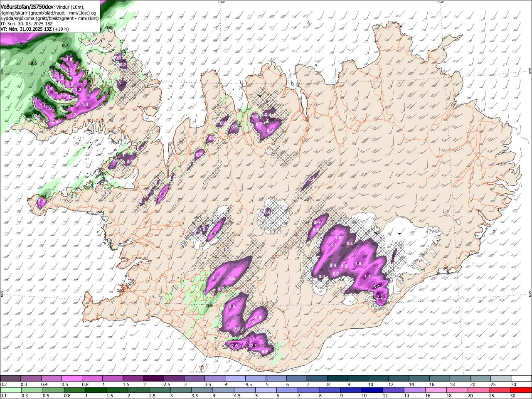Viewport: 532px width, 399px height.
Task: Click the 20W longitude label
Action: 221,2
